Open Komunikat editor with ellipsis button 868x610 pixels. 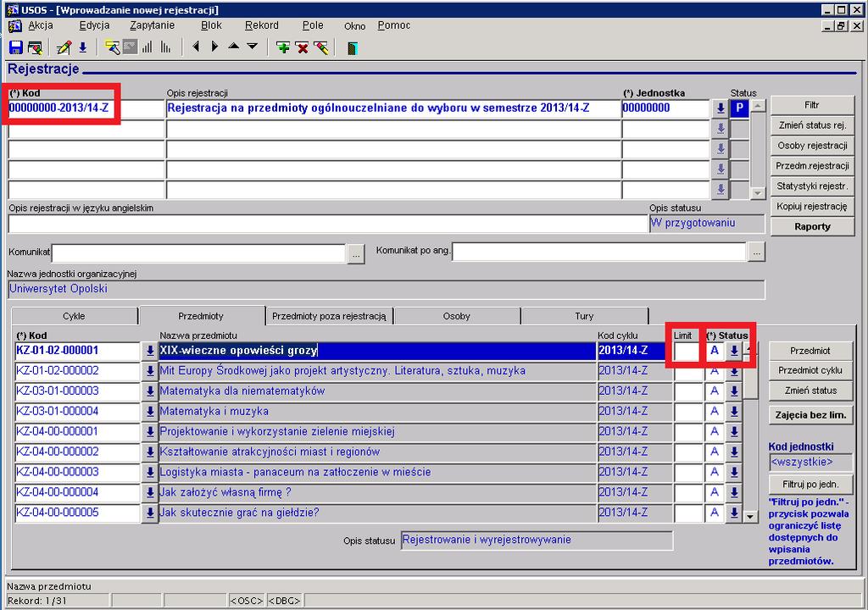click(356, 253)
